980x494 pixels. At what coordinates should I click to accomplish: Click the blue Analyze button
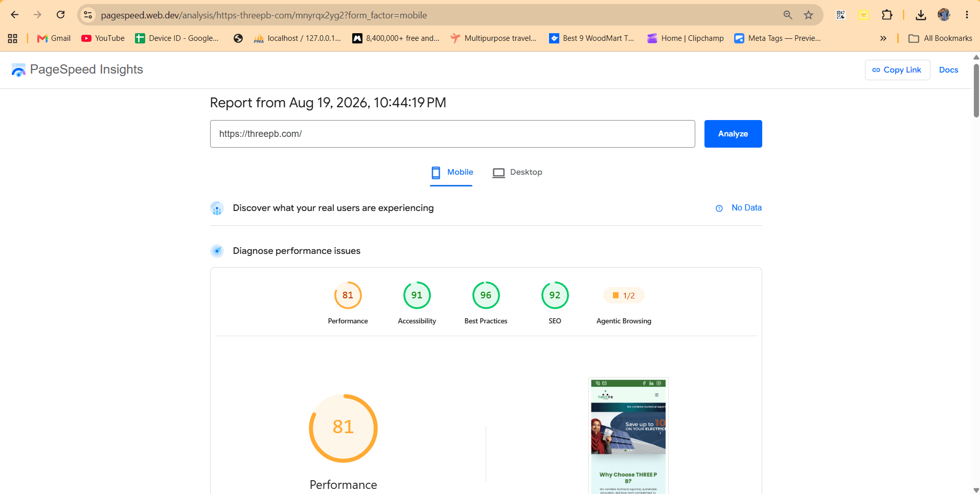733,134
